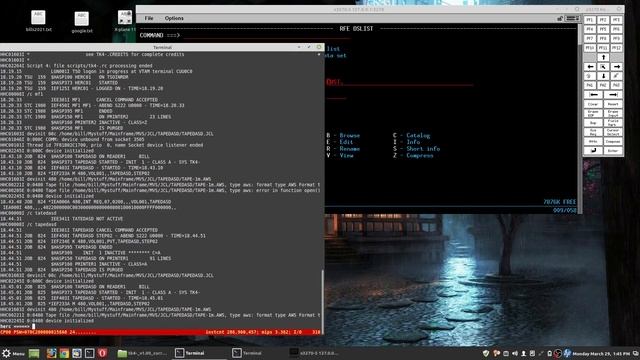Screen dimensions: 640x360
Task: Click the PF2 key on keypad
Action: coord(603,20)
